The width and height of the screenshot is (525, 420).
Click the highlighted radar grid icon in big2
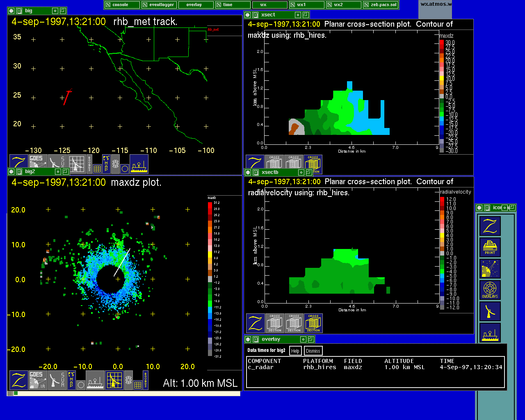[x=114, y=380]
